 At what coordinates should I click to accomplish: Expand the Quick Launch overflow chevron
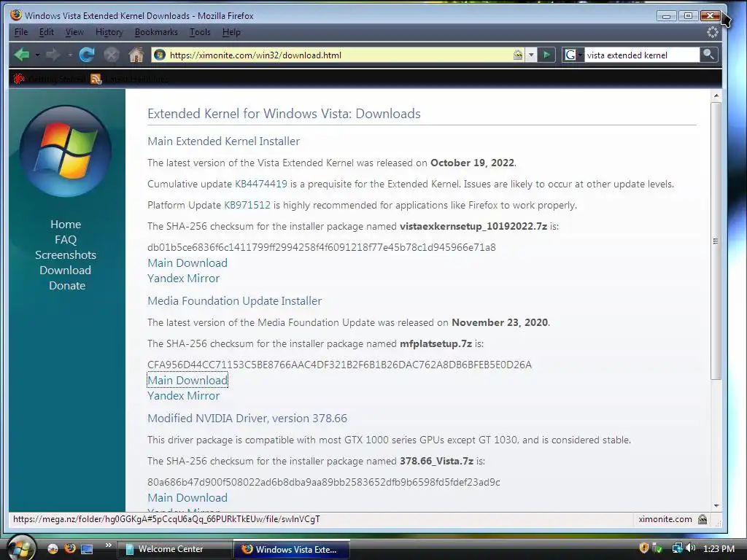click(109, 545)
